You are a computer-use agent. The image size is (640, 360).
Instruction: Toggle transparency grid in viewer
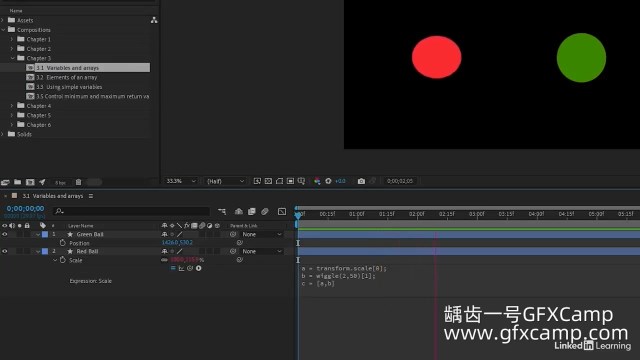coord(268,181)
